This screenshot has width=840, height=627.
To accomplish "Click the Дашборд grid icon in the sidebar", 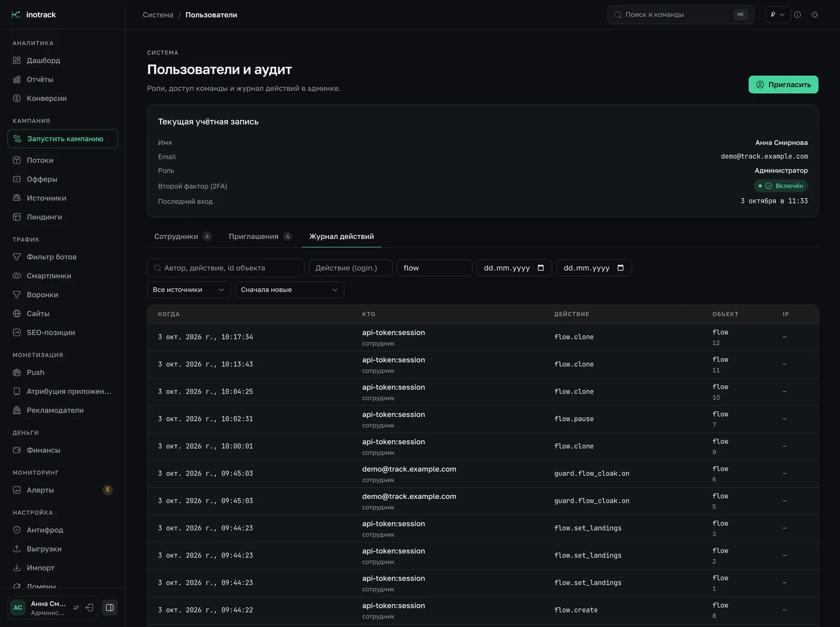I will (x=17, y=60).
